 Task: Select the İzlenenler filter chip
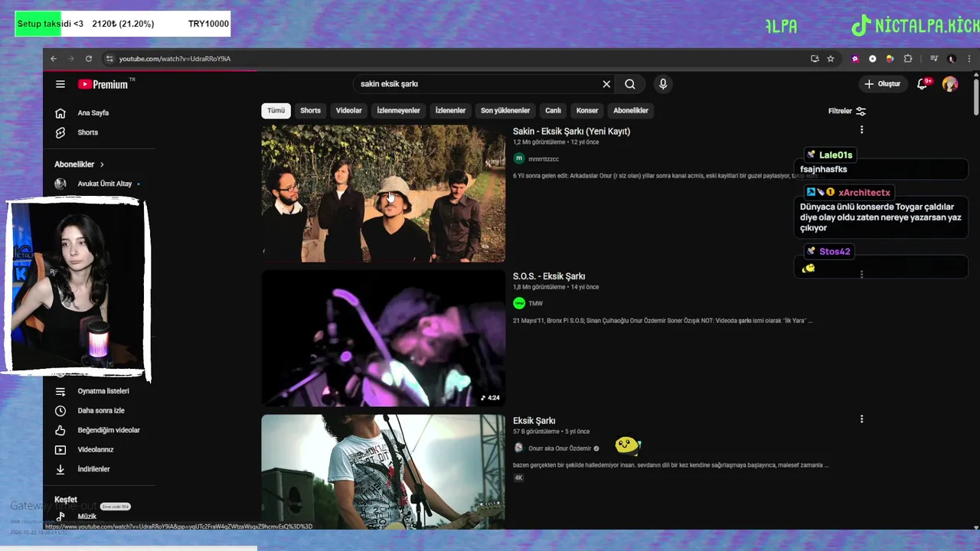tap(450, 111)
